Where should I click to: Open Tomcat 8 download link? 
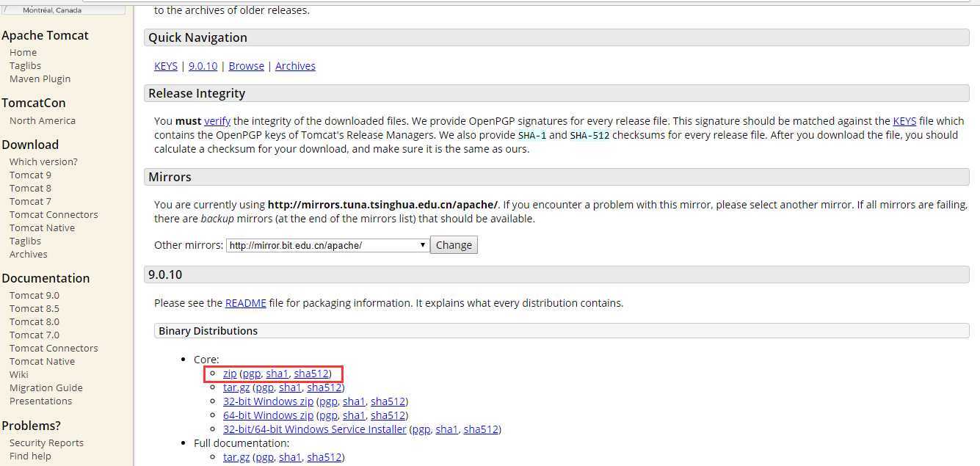click(x=30, y=188)
